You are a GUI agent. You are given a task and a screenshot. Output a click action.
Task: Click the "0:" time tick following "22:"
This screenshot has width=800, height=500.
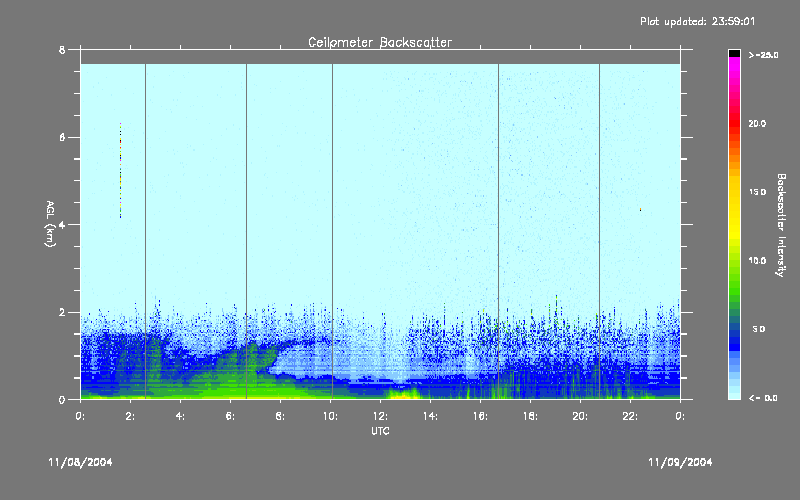coord(680,416)
